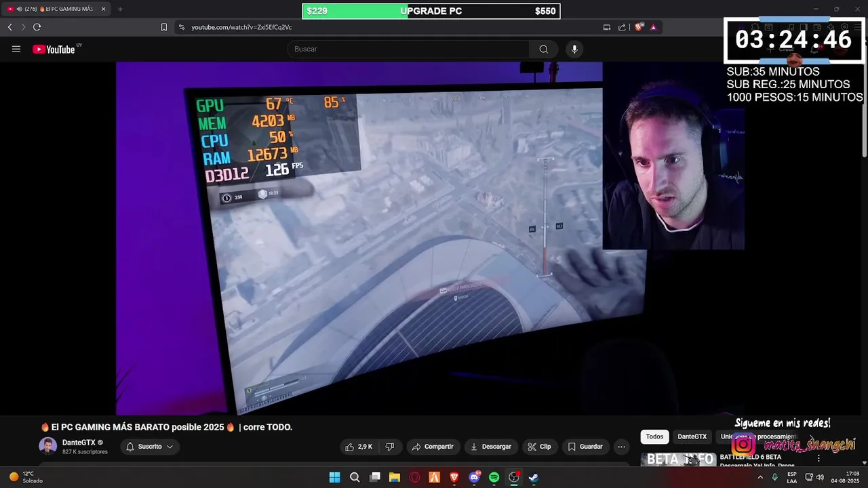868x488 pixels.
Task: Like the video (2,9 K)
Action: (358, 447)
